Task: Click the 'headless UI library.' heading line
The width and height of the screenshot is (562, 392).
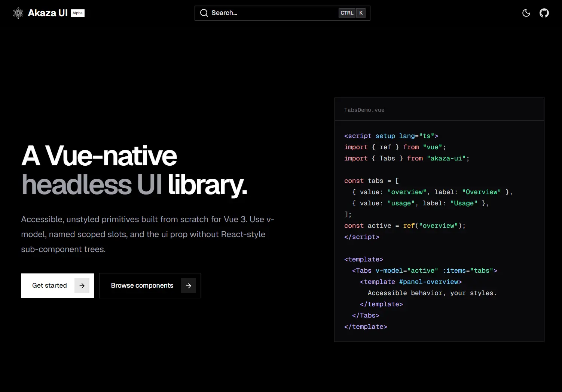Action: pyautogui.click(x=134, y=185)
